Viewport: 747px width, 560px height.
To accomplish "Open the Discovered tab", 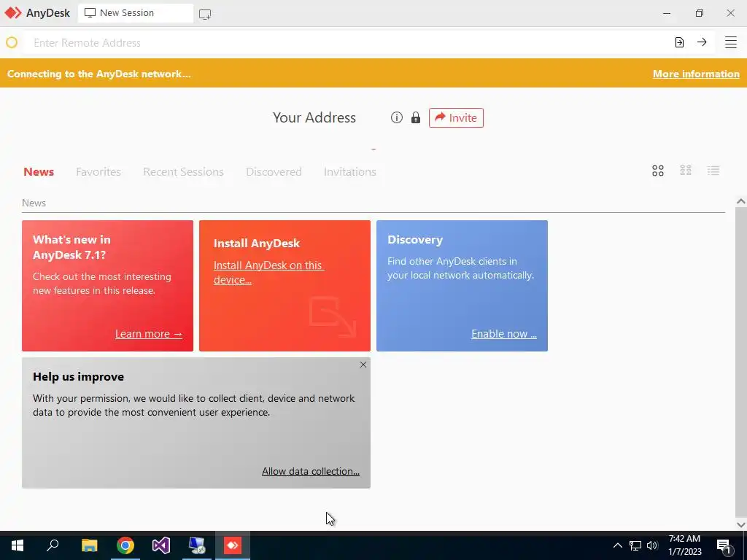I will (274, 172).
